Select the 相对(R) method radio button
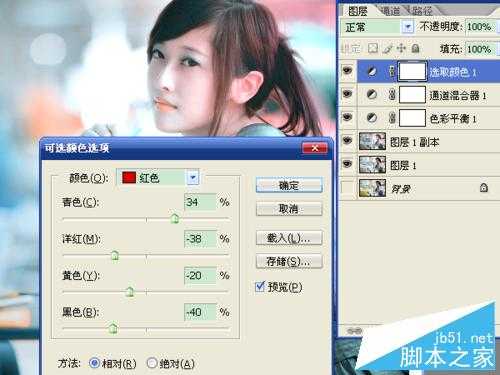Viewport: 500px width, 375px height. [x=94, y=363]
